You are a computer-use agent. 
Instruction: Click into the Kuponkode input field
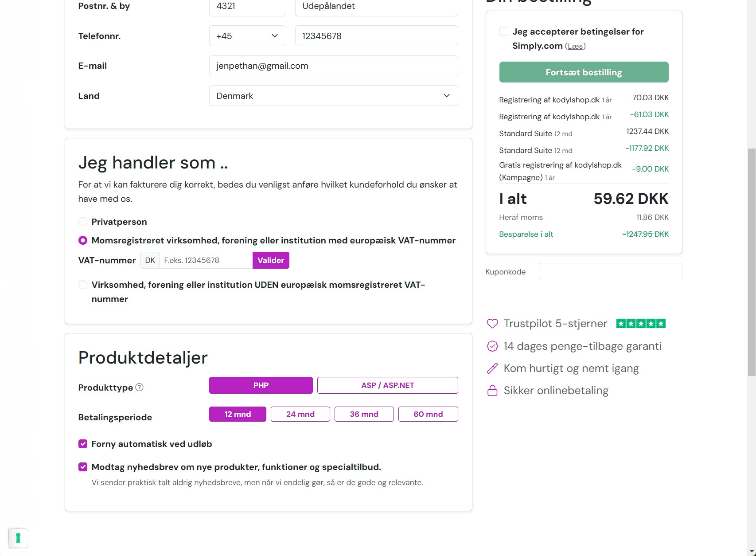pos(610,272)
